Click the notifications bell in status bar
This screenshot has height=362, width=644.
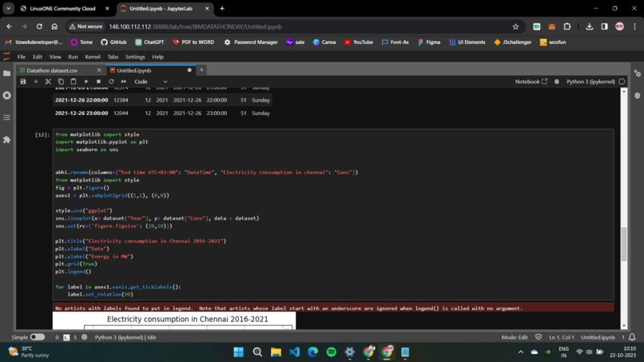coord(632,337)
